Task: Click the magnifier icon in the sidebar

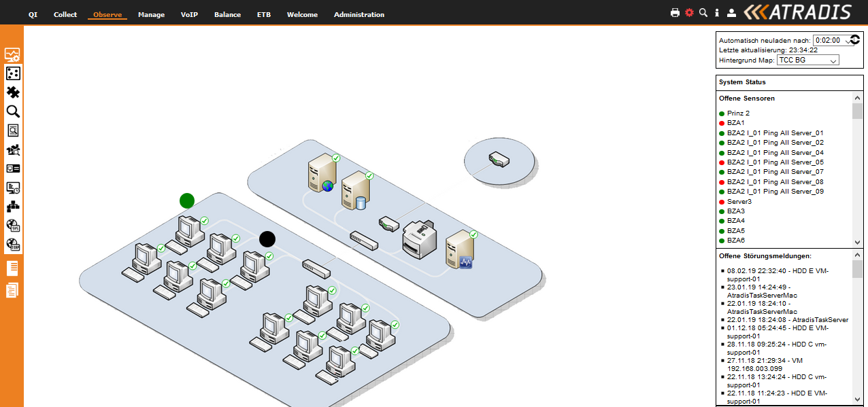Action: tap(12, 111)
